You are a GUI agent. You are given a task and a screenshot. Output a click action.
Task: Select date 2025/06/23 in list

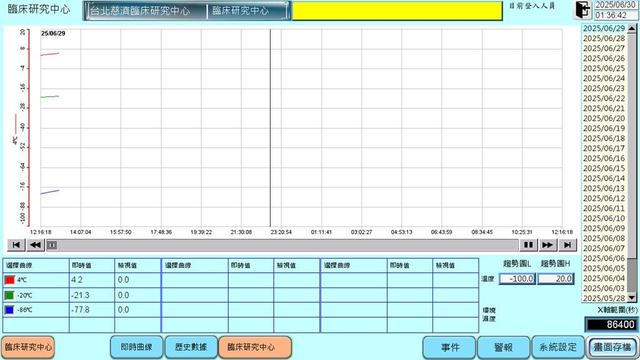[x=604, y=89]
